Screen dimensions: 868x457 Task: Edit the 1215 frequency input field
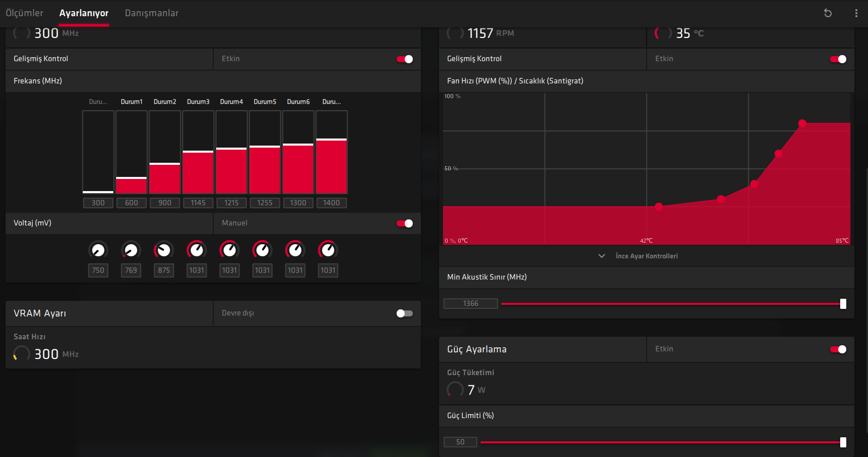point(231,203)
